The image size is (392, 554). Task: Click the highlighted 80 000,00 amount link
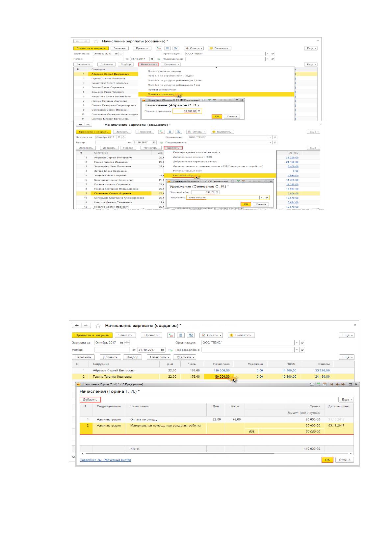(222, 377)
